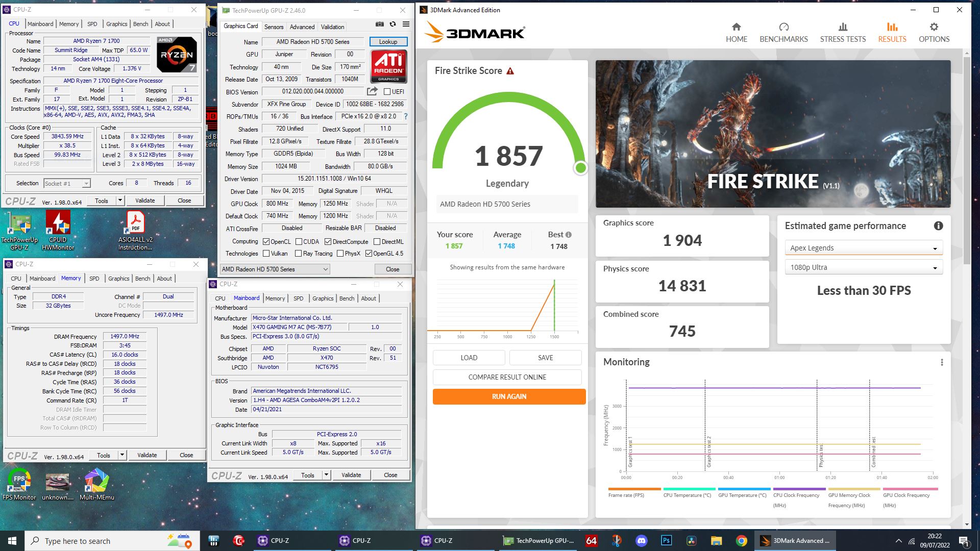Click the info icon next to Best score
This screenshot has height=551, width=980.
pyautogui.click(x=569, y=235)
